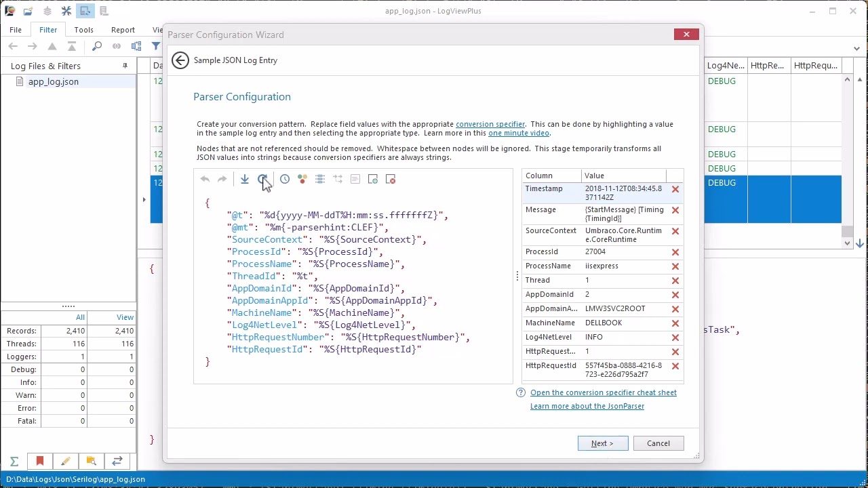Viewport: 868px width, 488px height.
Task: Open the bookmarks tab with red bookmark icon
Action: click(40, 462)
